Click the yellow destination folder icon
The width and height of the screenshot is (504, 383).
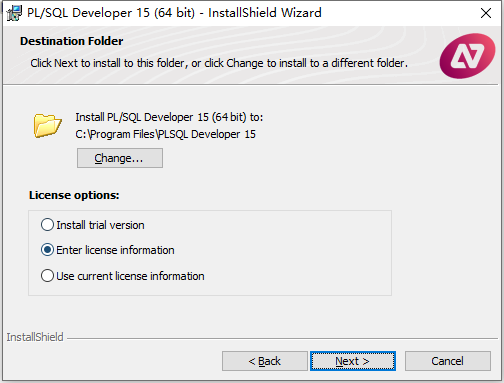(x=47, y=125)
